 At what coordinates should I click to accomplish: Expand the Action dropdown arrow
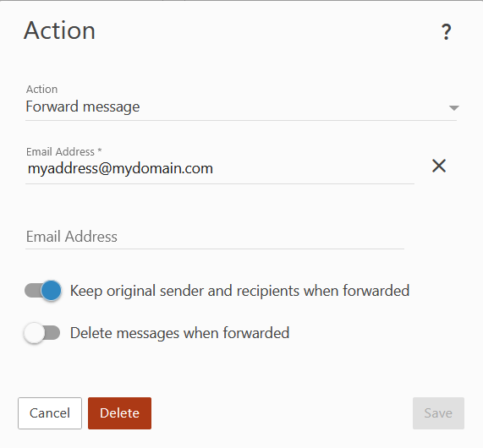point(454,107)
